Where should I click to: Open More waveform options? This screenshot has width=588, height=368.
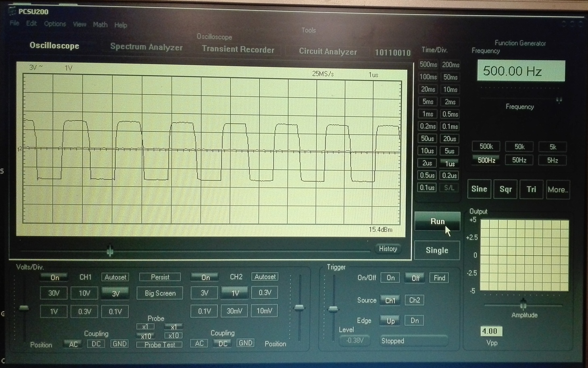(x=558, y=190)
